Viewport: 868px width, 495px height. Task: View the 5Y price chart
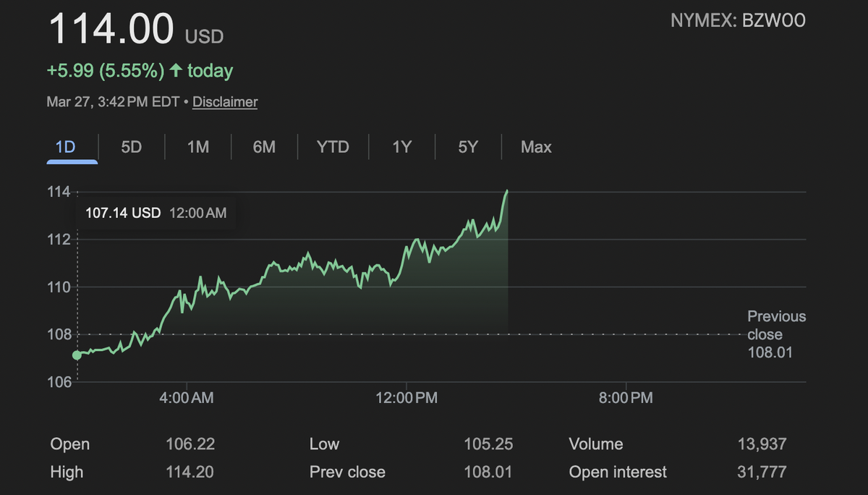[x=468, y=147]
